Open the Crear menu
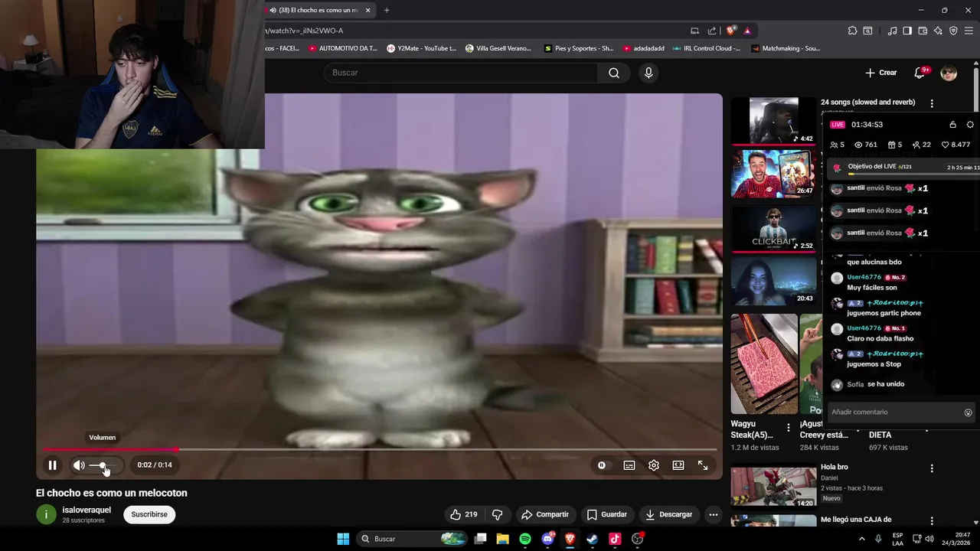The height and width of the screenshot is (551, 980). pos(881,73)
